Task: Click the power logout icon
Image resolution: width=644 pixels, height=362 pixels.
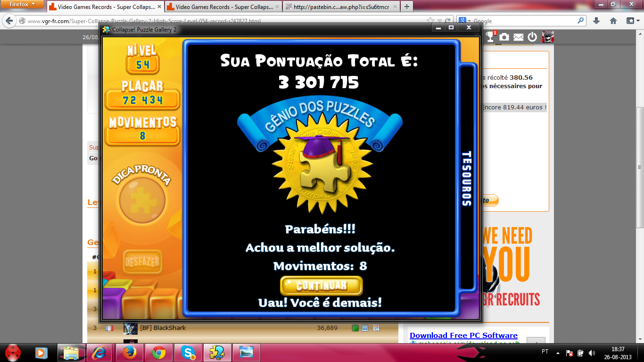Action: click(x=532, y=37)
